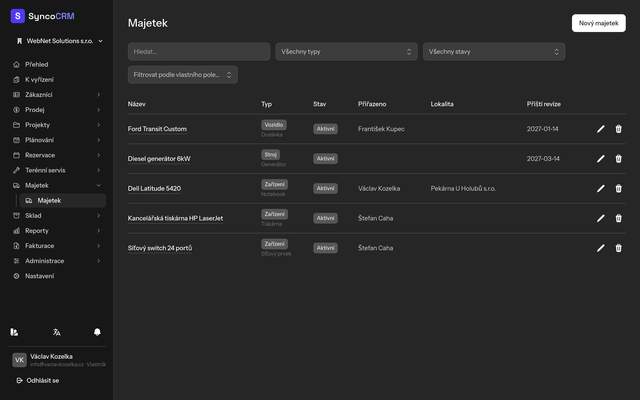Open Reporty menu item
The image size is (640, 400).
[x=57, y=231]
